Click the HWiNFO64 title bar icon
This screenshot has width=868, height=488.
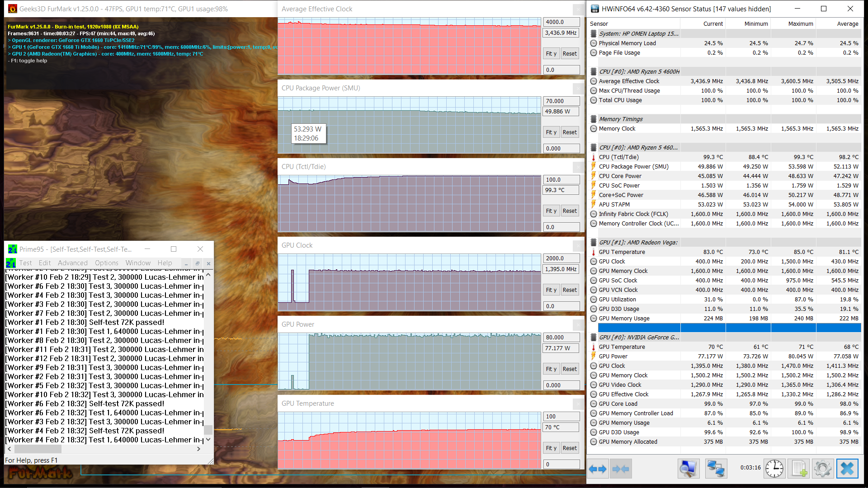595,9
